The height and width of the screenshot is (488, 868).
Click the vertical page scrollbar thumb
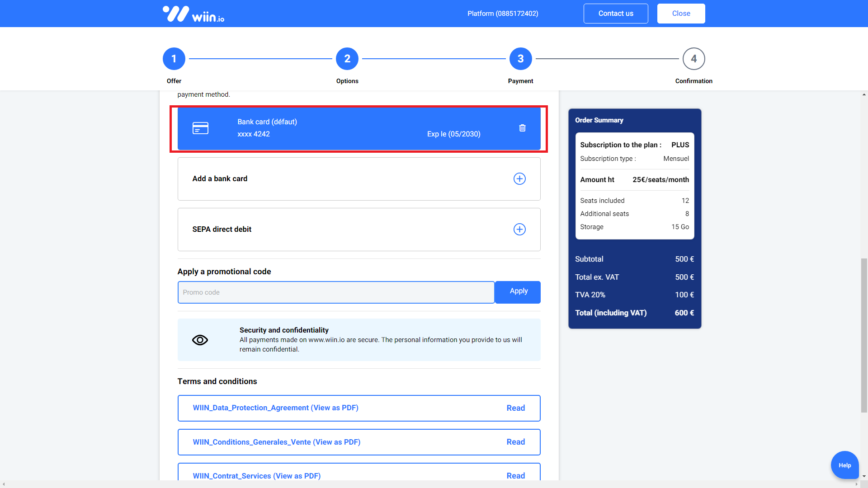pos(864,334)
